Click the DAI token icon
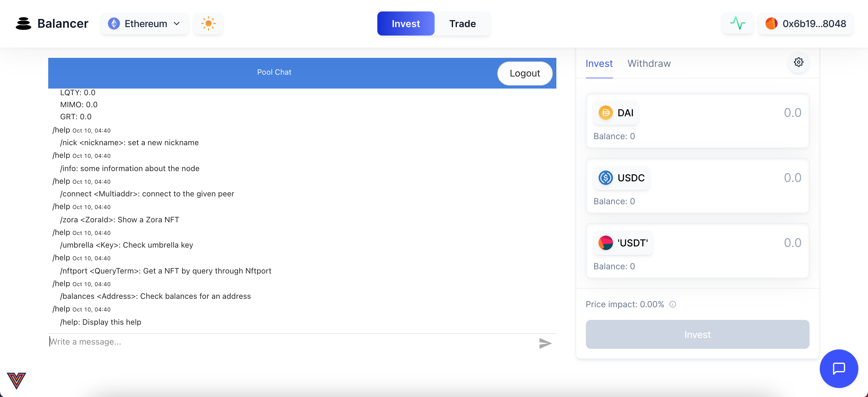Screen dimensions: 868x397 tap(606, 113)
